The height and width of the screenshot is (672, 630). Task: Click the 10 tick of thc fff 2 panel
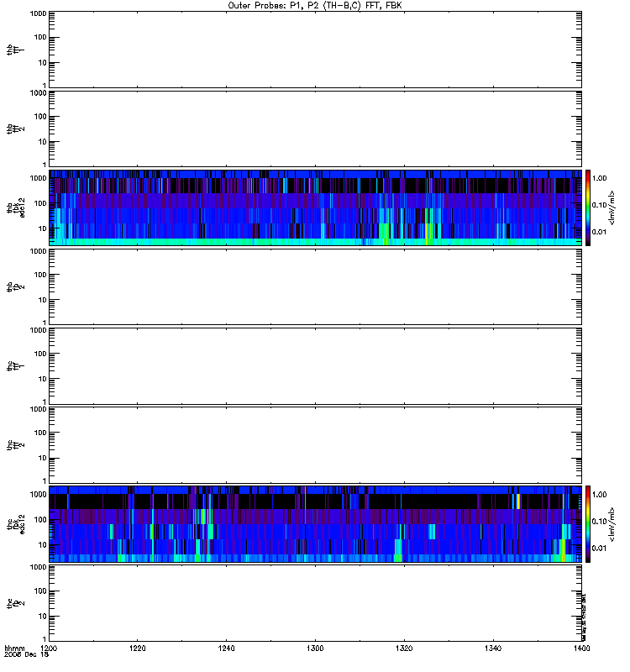tap(42, 458)
